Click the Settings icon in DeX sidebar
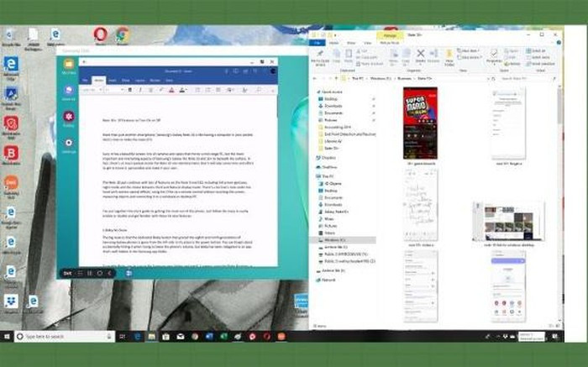Viewport: 588px width, 367px height. [69, 144]
